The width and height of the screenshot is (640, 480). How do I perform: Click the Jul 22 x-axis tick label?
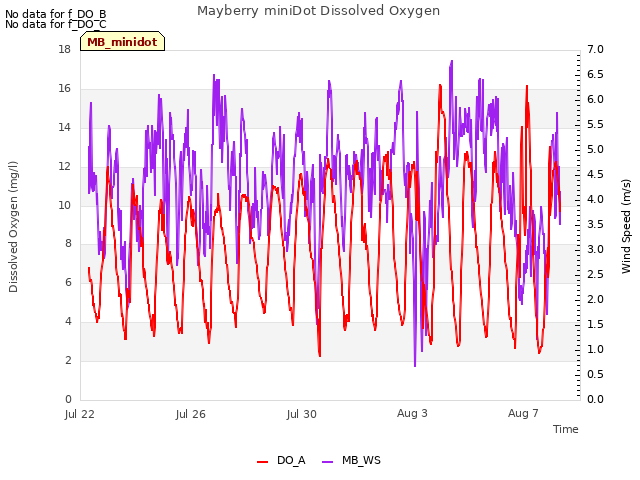80,414
